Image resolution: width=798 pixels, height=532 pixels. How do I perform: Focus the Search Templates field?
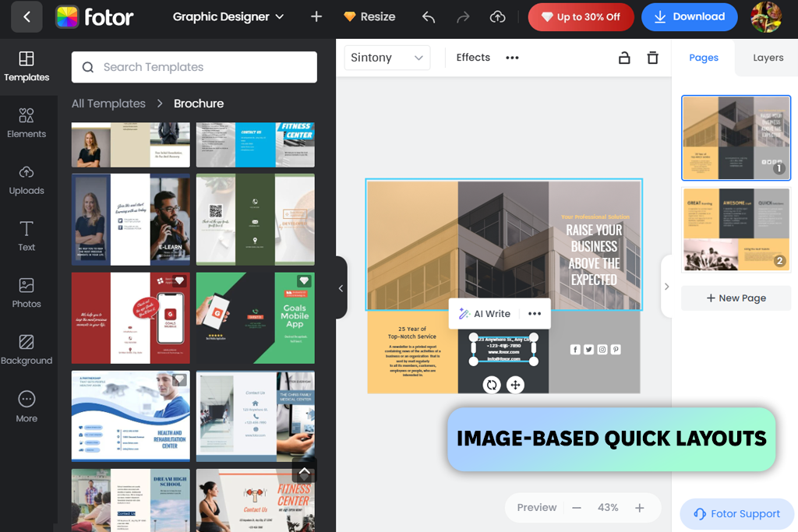(x=194, y=67)
